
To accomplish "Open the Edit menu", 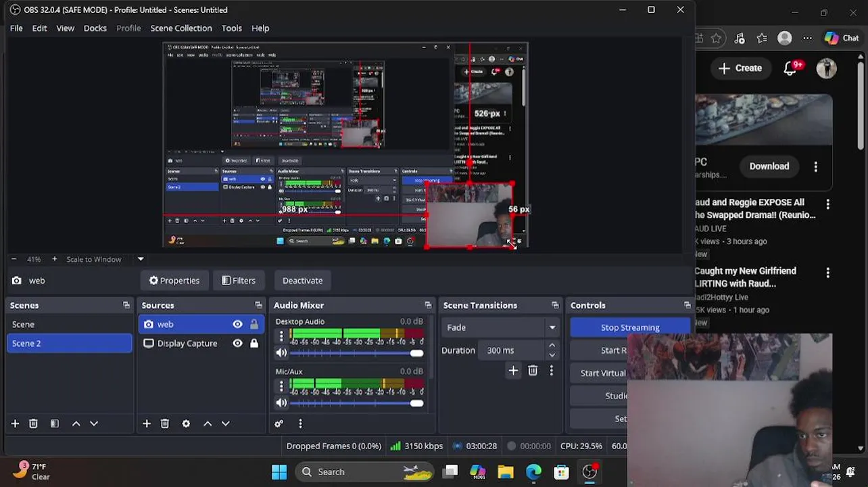I will coord(39,28).
